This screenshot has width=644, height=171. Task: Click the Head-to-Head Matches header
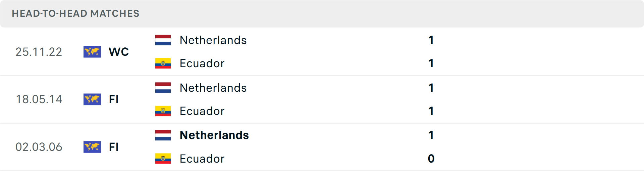[75, 13]
